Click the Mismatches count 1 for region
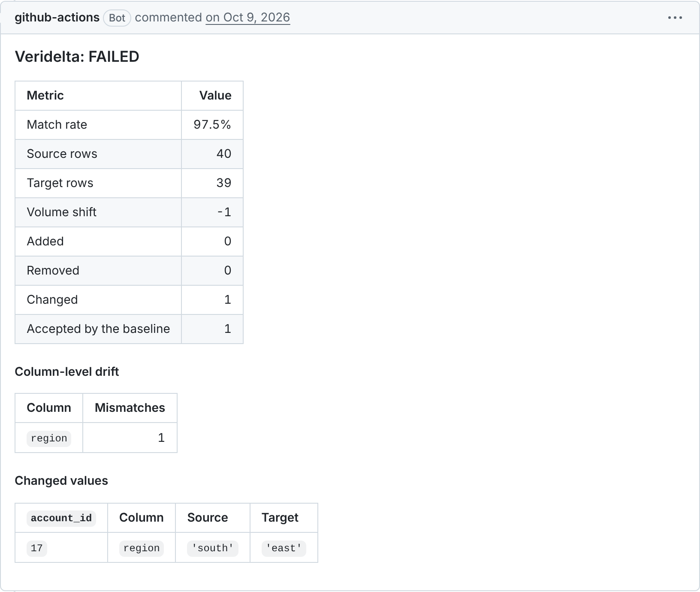Viewport: 700px width, 592px height. 161,438
